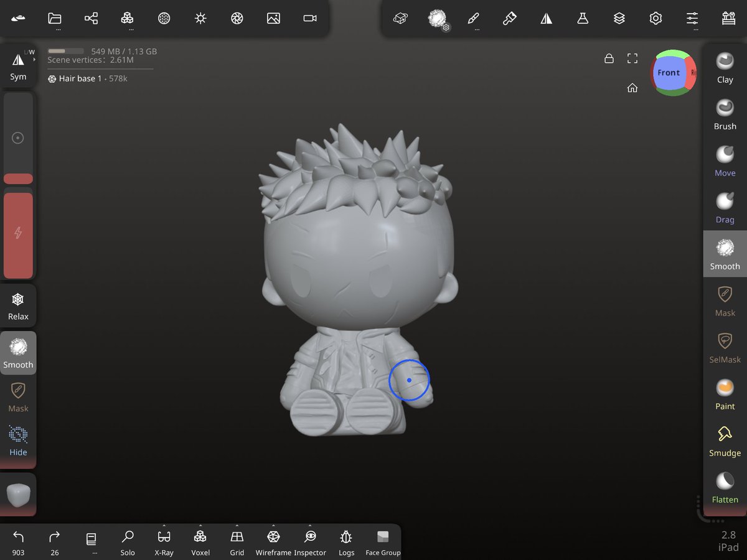Activate Smooth shortcut on left bar

18,353
